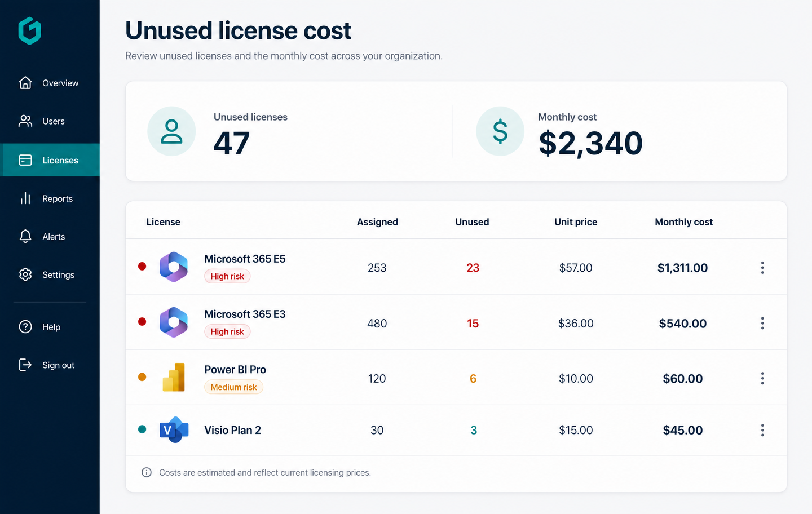Click the $36.00 unit price
812x514 pixels.
pyautogui.click(x=576, y=324)
